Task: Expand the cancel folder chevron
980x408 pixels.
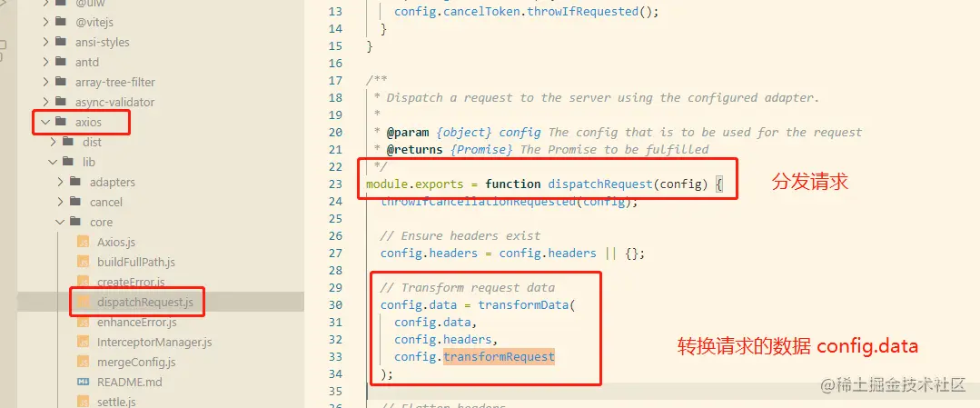Action: (61, 202)
